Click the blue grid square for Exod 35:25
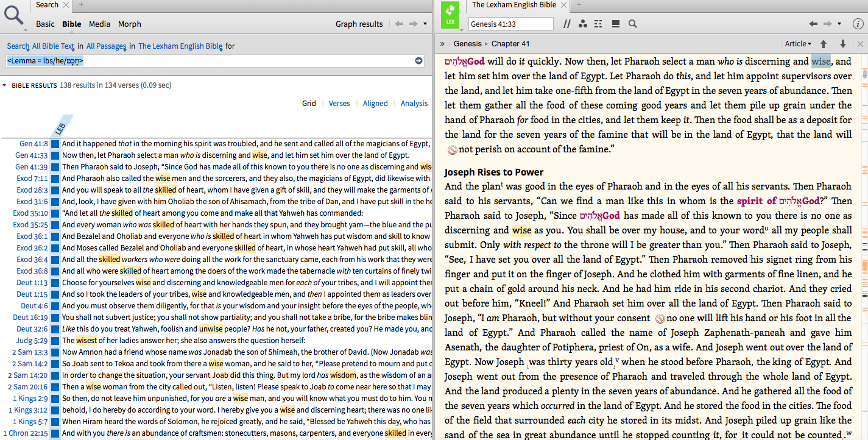868x440 pixels. (x=55, y=225)
